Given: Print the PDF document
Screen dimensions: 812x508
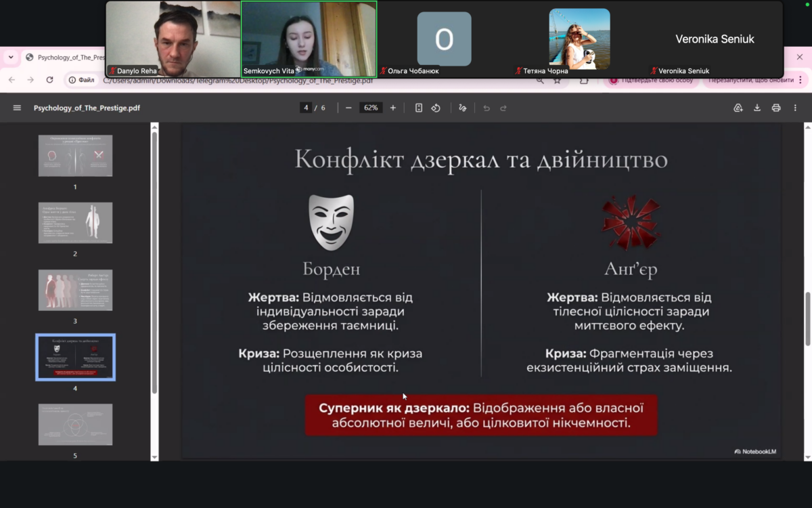Looking at the screenshot, I should tap(776, 108).
